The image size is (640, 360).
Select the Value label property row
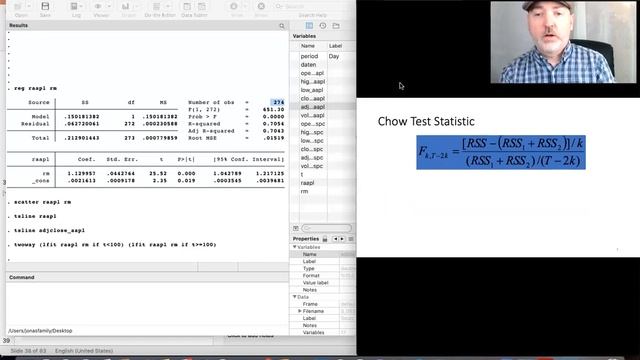point(322,282)
